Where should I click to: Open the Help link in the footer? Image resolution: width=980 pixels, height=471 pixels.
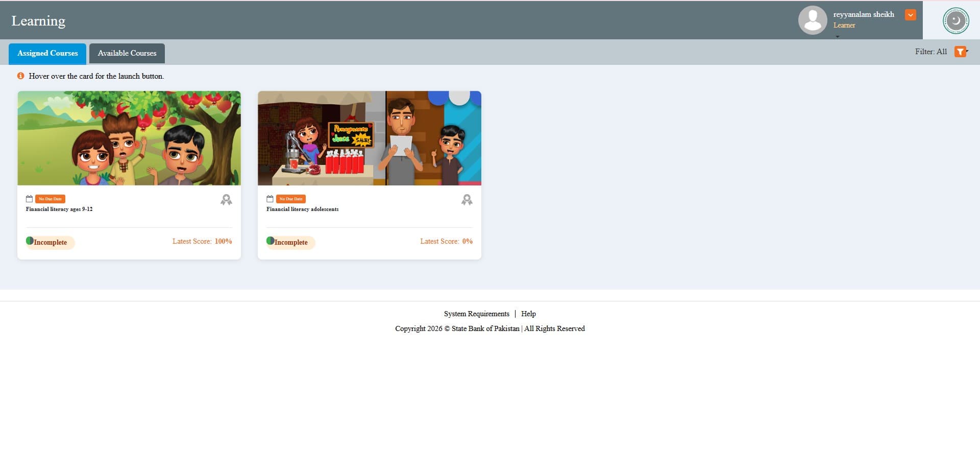[528, 313]
